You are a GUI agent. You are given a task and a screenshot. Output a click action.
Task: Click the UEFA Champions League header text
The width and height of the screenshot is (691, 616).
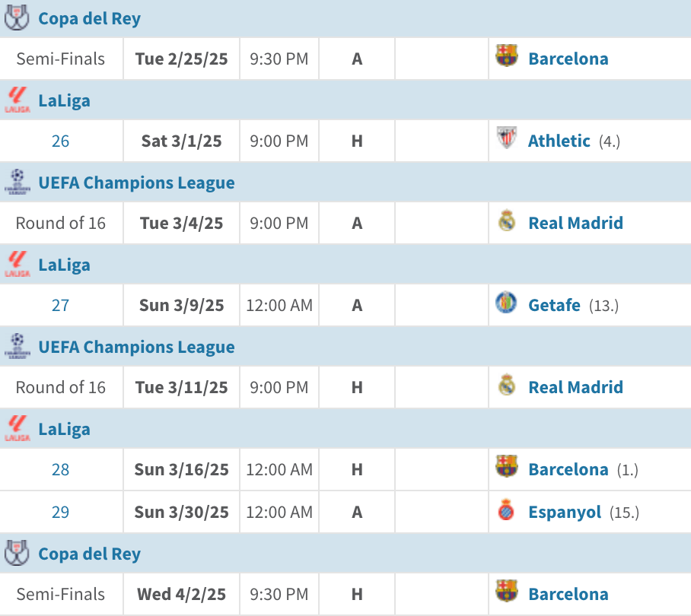pyautogui.click(x=137, y=183)
